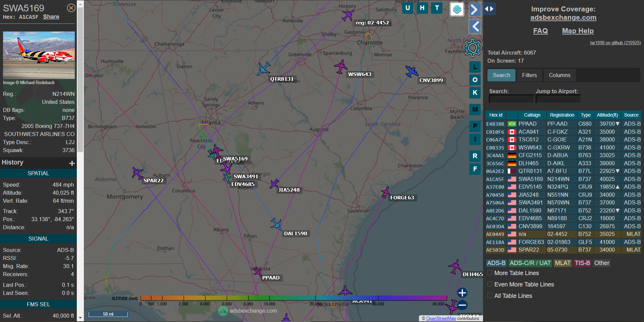Open the map layers selector icon
Image resolution: width=644 pixels, height=322 pixels.
pos(457,9)
